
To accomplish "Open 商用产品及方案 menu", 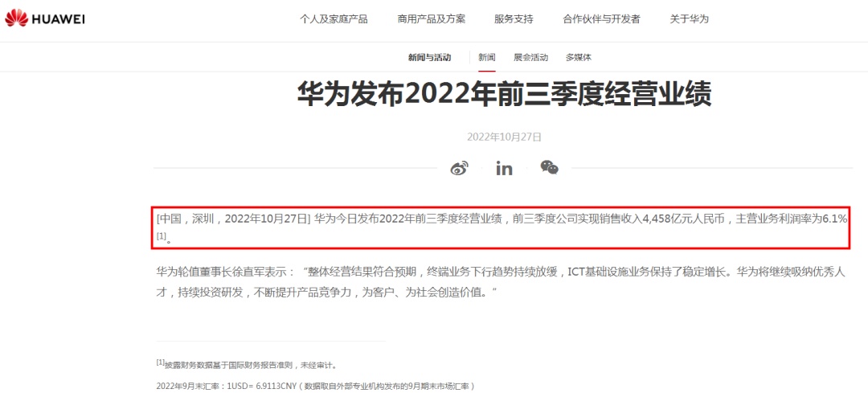I will tap(432, 18).
